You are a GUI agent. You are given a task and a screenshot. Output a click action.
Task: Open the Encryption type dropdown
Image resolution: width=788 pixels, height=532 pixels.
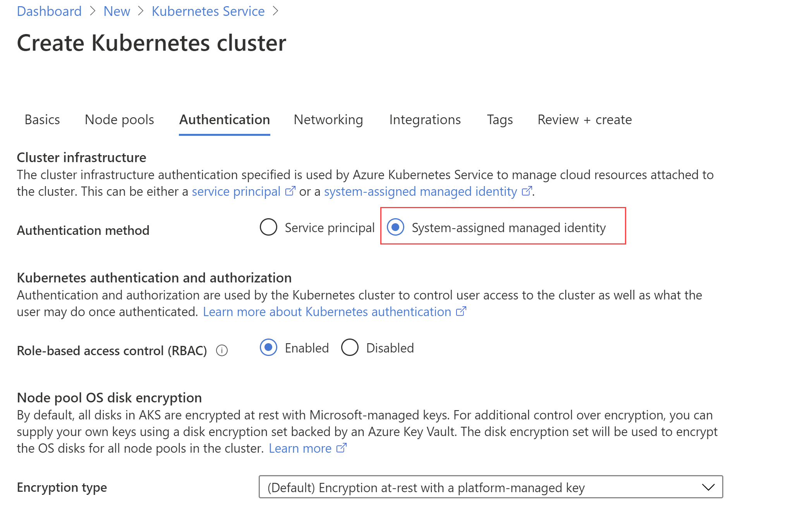coord(491,487)
